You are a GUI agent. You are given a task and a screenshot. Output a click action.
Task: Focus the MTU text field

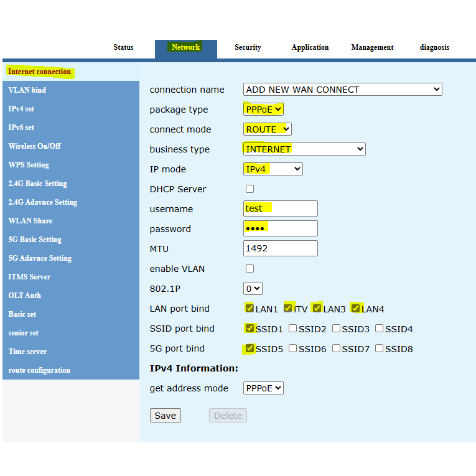pyautogui.click(x=280, y=248)
